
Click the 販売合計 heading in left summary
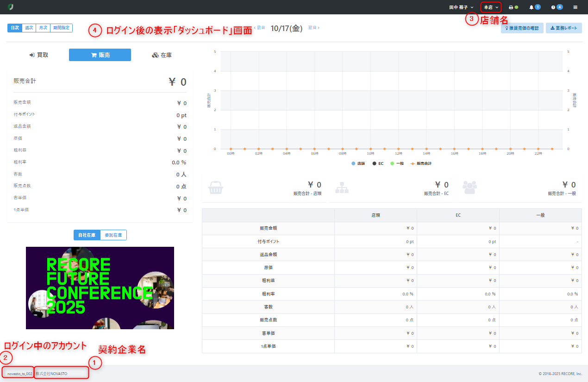pyautogui.click(x=25, y=81)
